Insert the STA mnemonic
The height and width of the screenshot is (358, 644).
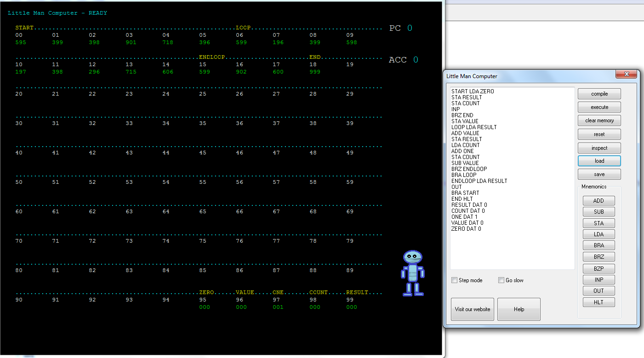(598, 223)
